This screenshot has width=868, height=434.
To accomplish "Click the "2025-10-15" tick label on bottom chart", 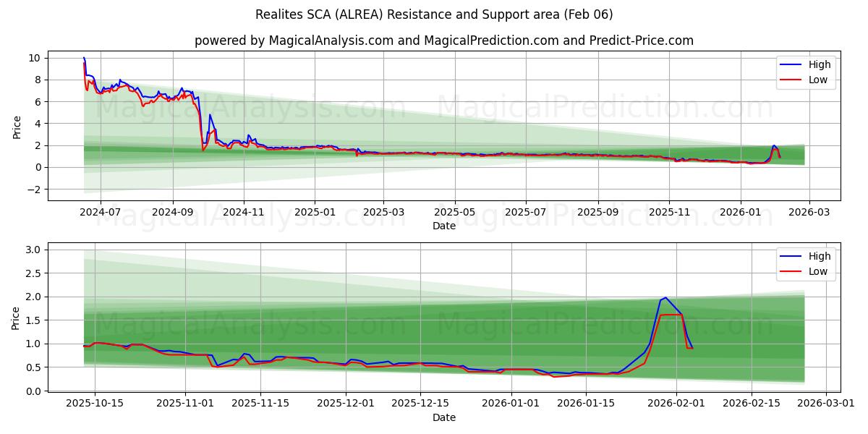I will click(x=95, y=404).
